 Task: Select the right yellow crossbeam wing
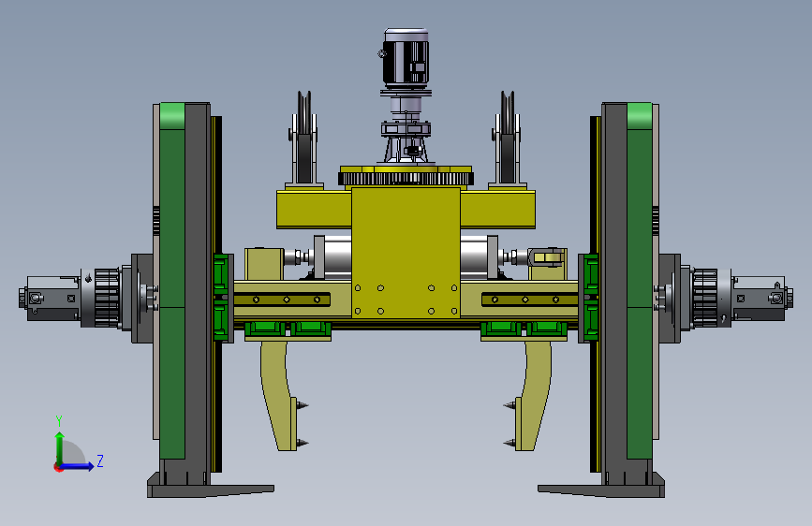(x=497, y=210)
